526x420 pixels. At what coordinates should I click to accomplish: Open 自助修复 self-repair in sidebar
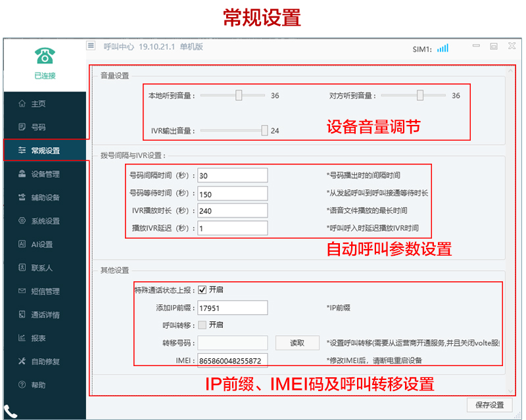click(45, 362)
